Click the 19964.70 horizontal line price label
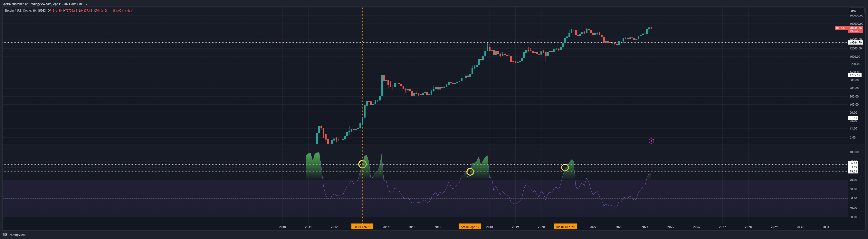 (x=855, y=43)
